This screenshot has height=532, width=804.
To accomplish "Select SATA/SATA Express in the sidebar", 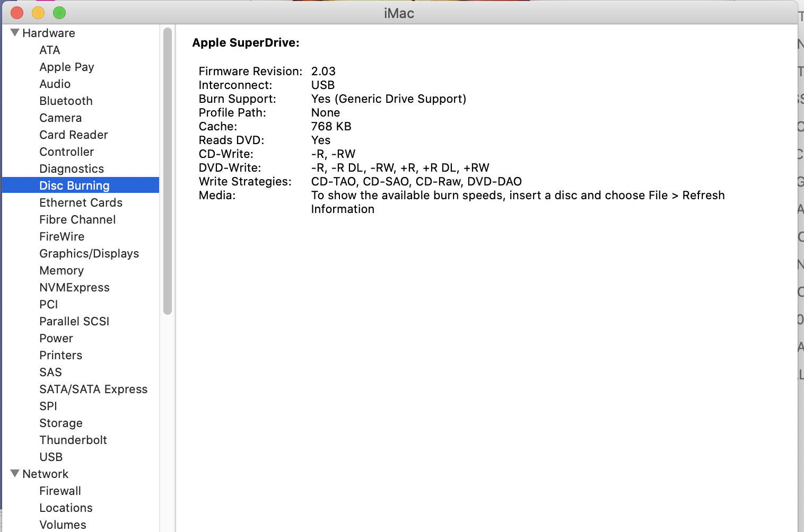I will [93, 389].
